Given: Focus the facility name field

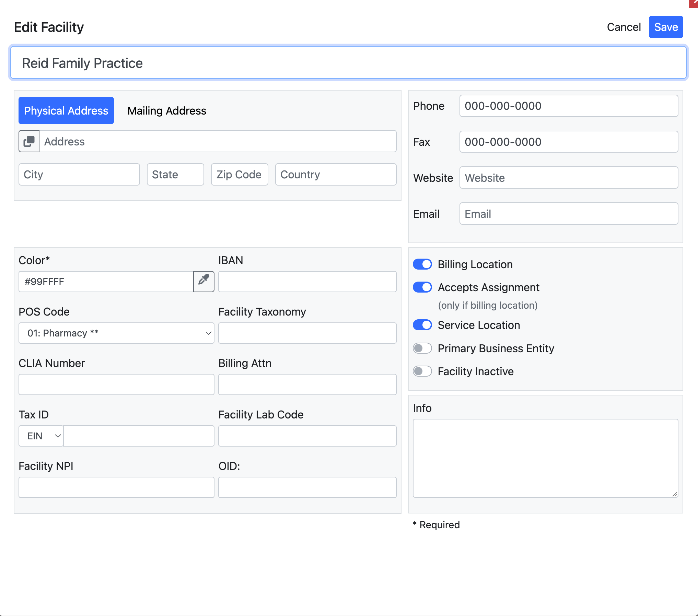Looking at the screenshot, I should click(348, 63).
